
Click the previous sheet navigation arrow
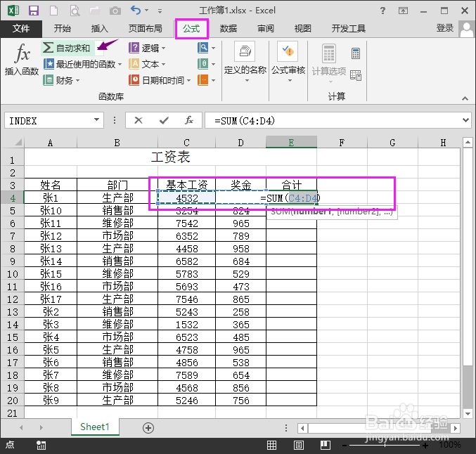point(21,427)
